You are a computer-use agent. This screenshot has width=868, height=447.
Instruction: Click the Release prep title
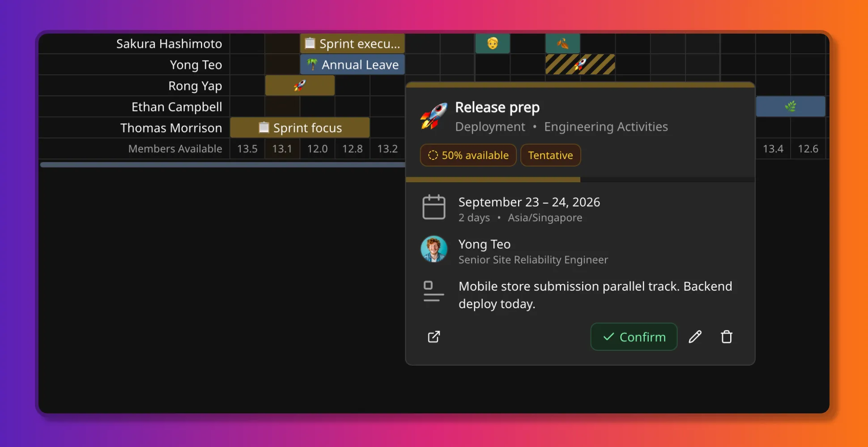pos(497,107)
